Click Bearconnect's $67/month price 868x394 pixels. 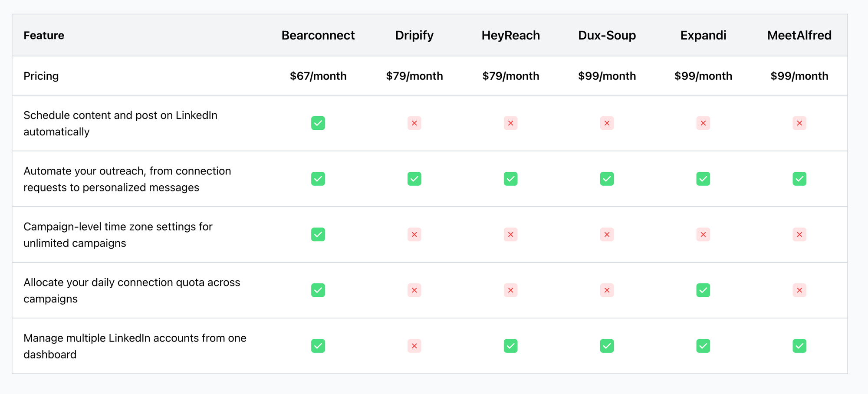pos(318,76)
